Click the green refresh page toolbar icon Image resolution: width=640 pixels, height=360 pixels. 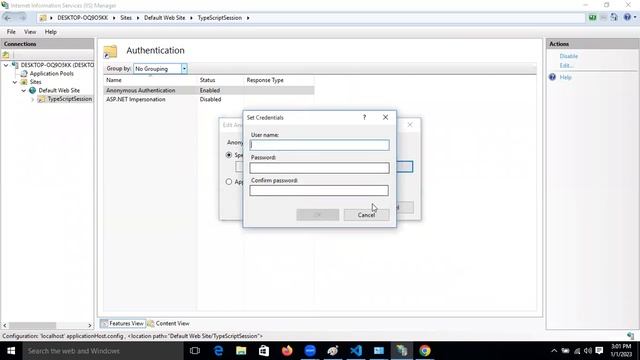(x=592, y=18)
